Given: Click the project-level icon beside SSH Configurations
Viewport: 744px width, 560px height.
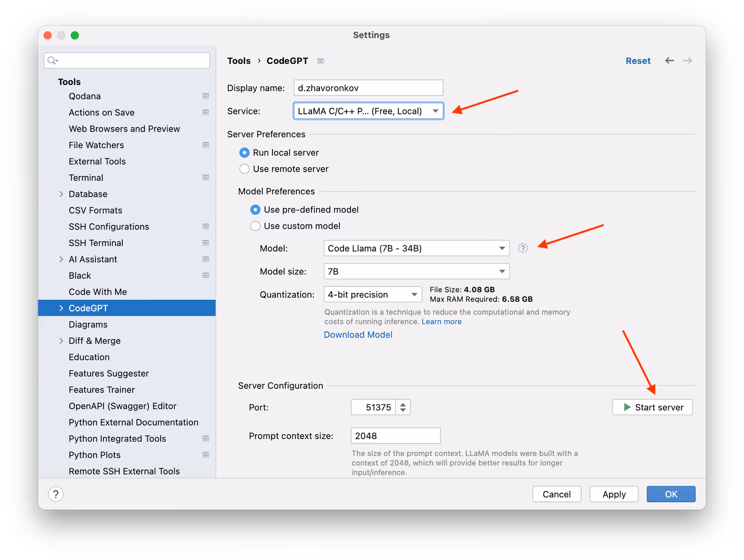Looking at the screenshot, I should click(x=206, y=227).
